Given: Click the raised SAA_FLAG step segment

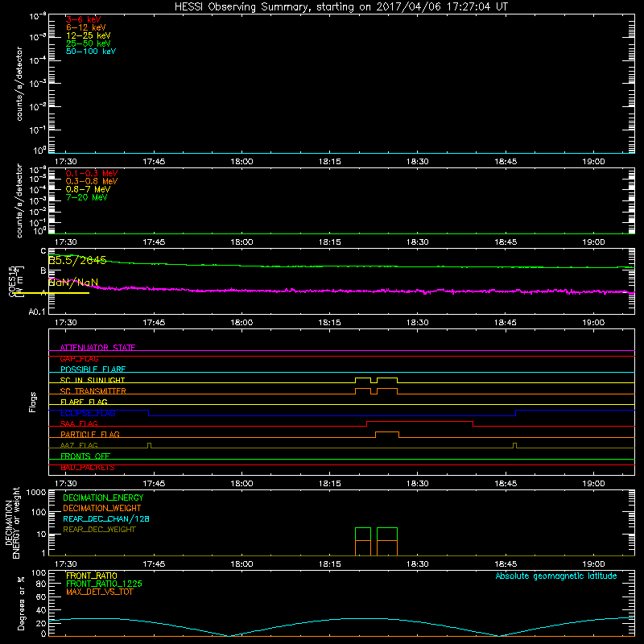Looking at the screenshot, I should 419,421.
